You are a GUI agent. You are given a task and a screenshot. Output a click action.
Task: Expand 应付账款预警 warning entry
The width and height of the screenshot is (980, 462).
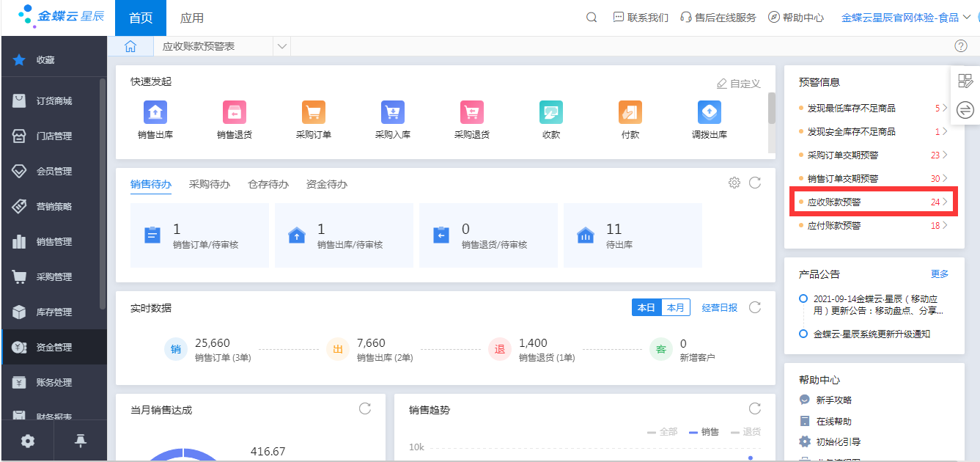(874, 226)
